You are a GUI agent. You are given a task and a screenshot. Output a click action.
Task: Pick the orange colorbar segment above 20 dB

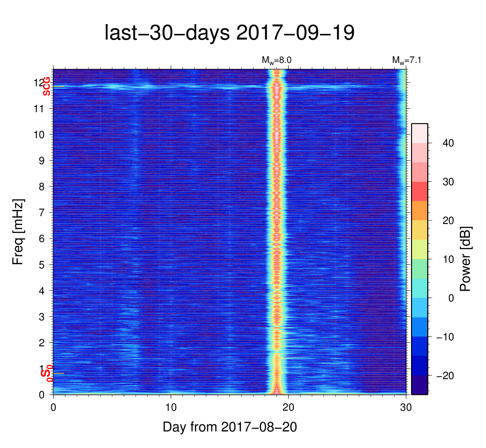pos(419,210)
